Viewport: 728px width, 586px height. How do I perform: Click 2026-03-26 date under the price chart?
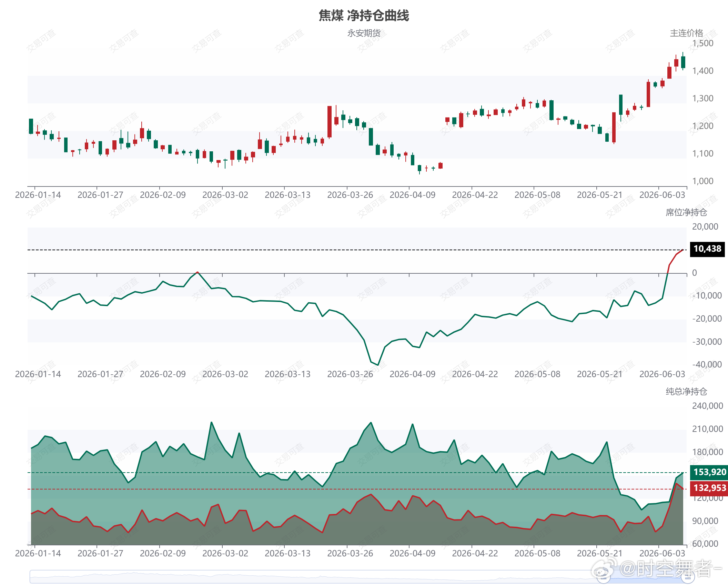[x=350, y=195]
